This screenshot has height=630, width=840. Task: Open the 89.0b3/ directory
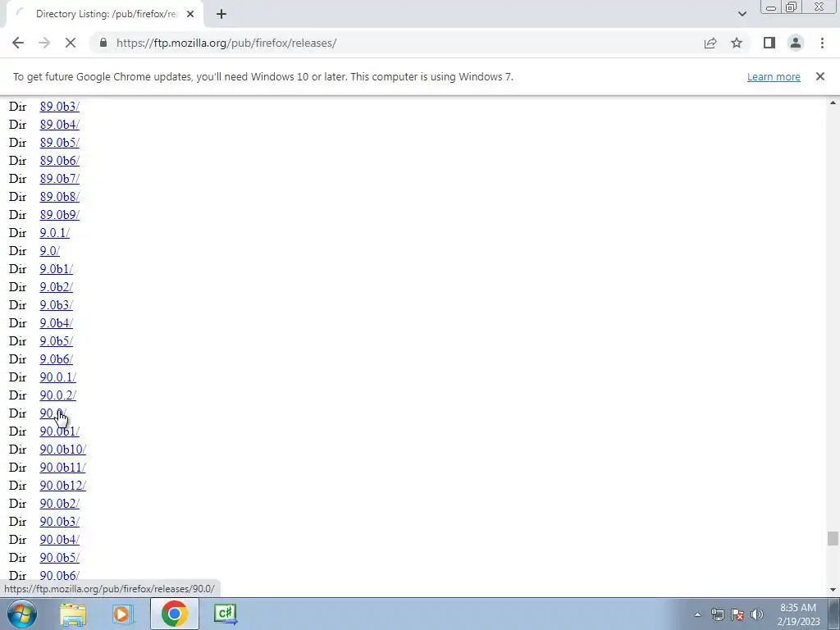click(59, 106)
